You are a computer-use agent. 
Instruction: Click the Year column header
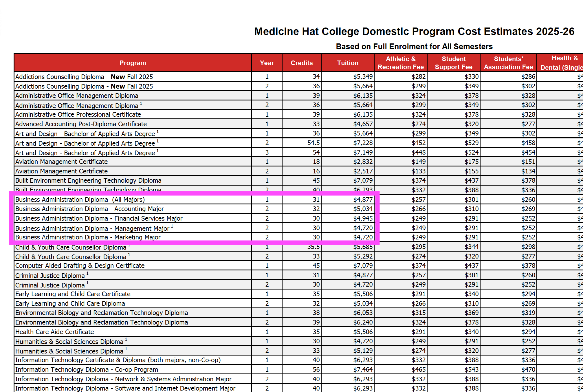(267, 63)
